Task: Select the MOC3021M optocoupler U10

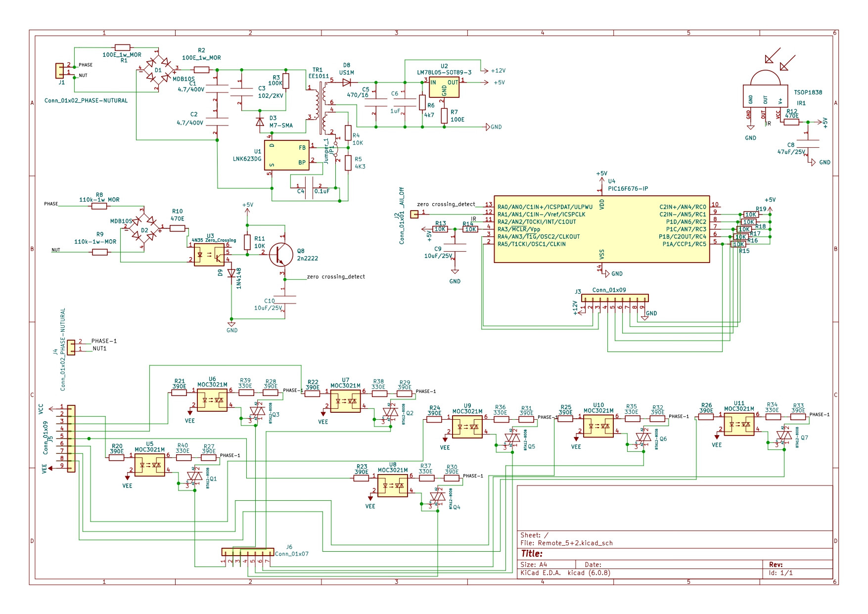Action: point(598,426)
